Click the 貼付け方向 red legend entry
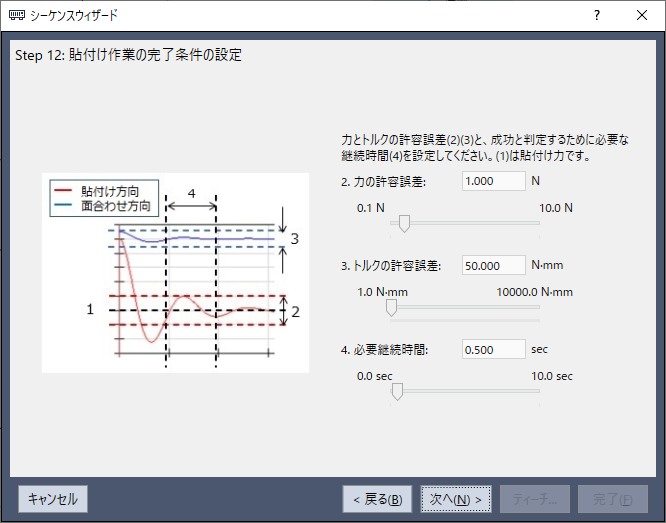This screenshot has width=666, height=523. point(110,191)
